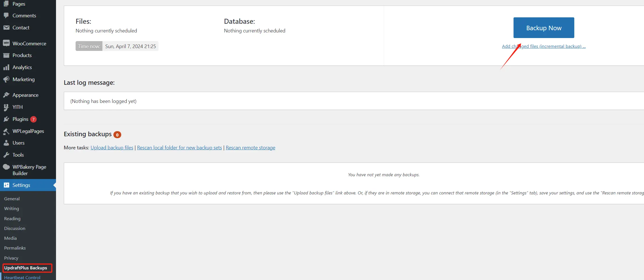Click the Products archive icon

coord(6,55)
